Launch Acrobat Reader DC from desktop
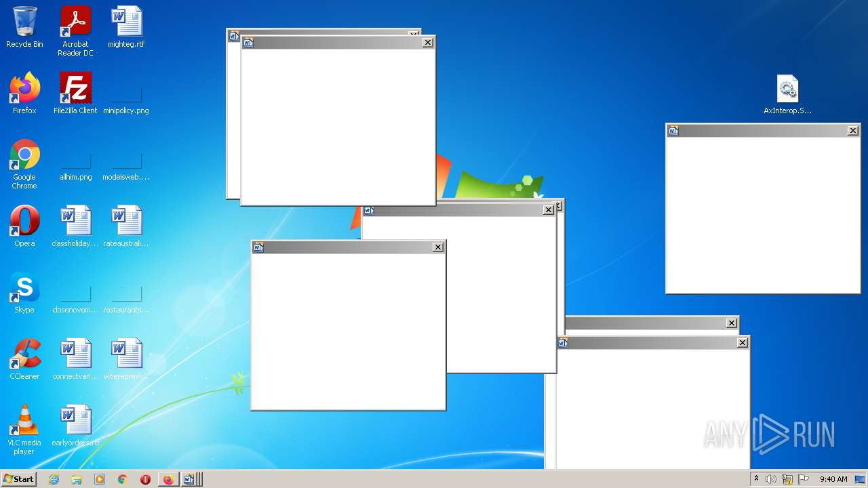 point(75,31)
